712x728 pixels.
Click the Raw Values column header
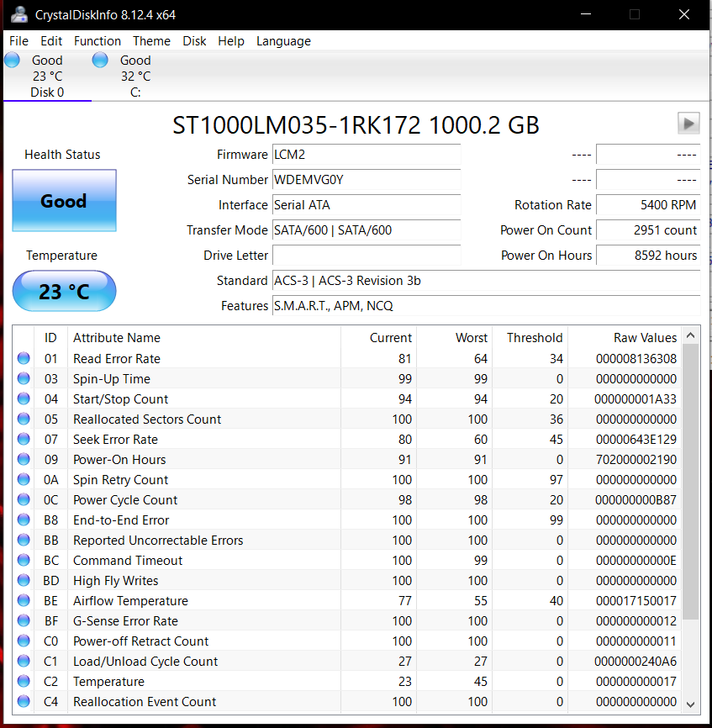coord(645,338)
